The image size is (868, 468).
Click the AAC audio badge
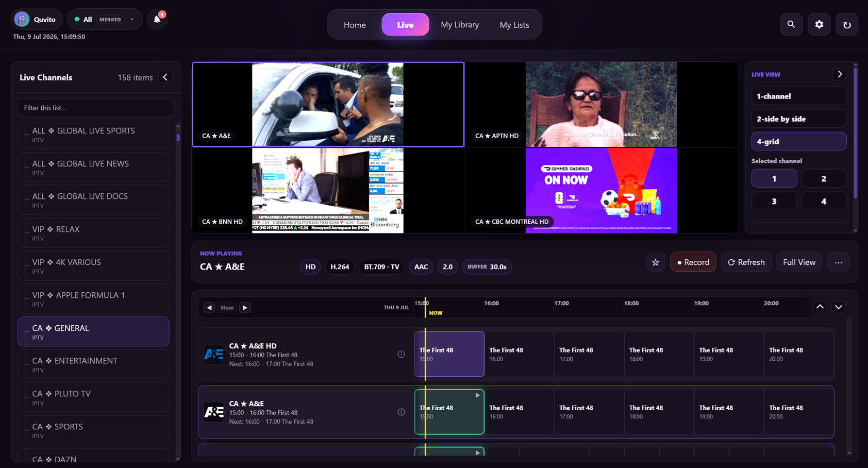[421, 267]
